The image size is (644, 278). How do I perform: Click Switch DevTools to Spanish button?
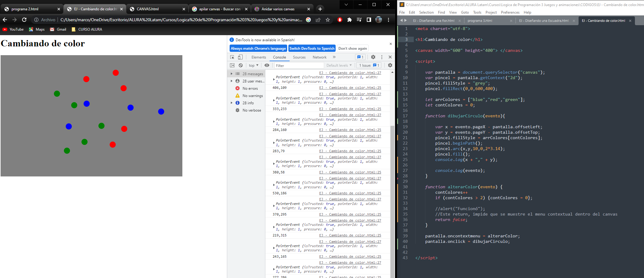[312, 49]
